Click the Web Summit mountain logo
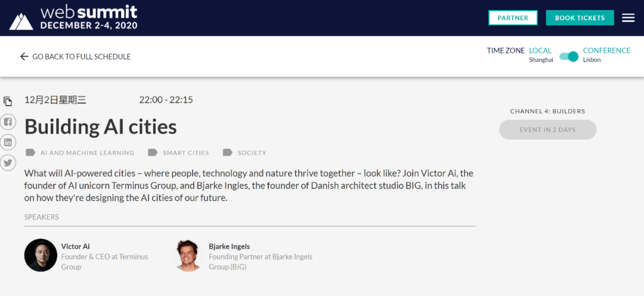This screenshot has height=296, width=644. coord(21,21)
